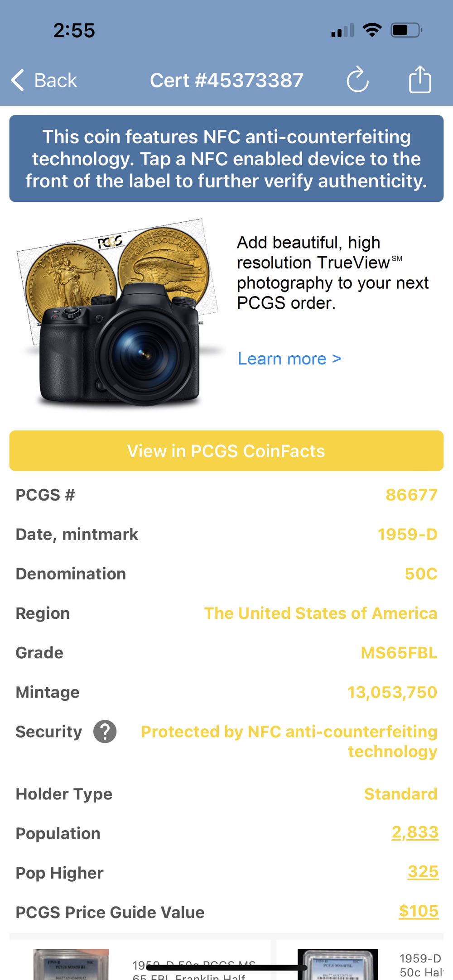This screenshot has width=453, height=980.
Task: Open the $105 Price Guide value
Action: point(418,911)
